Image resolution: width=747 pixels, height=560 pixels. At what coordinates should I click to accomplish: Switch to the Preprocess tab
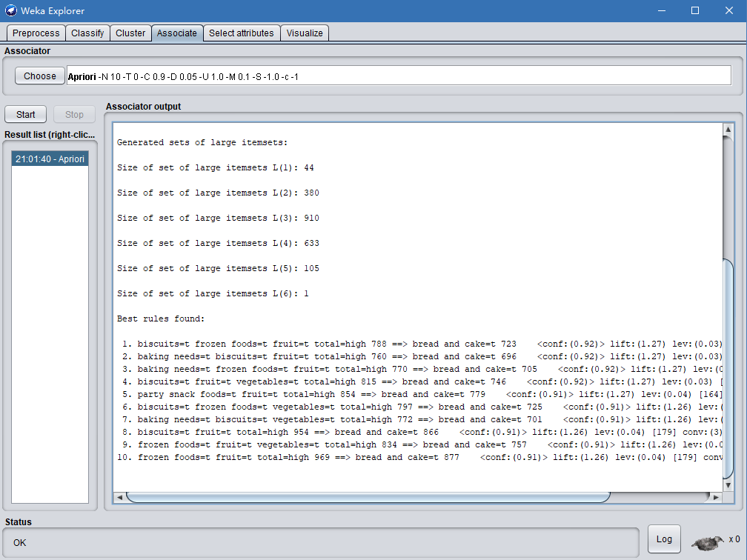[x=36, y=33]
